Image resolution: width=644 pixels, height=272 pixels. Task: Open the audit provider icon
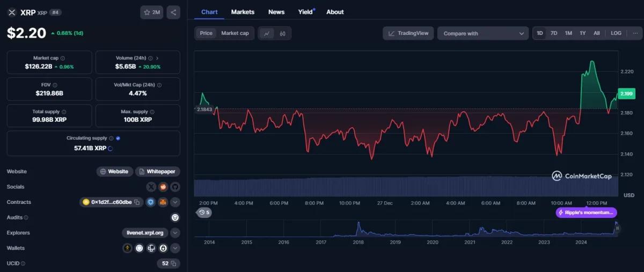175,217
